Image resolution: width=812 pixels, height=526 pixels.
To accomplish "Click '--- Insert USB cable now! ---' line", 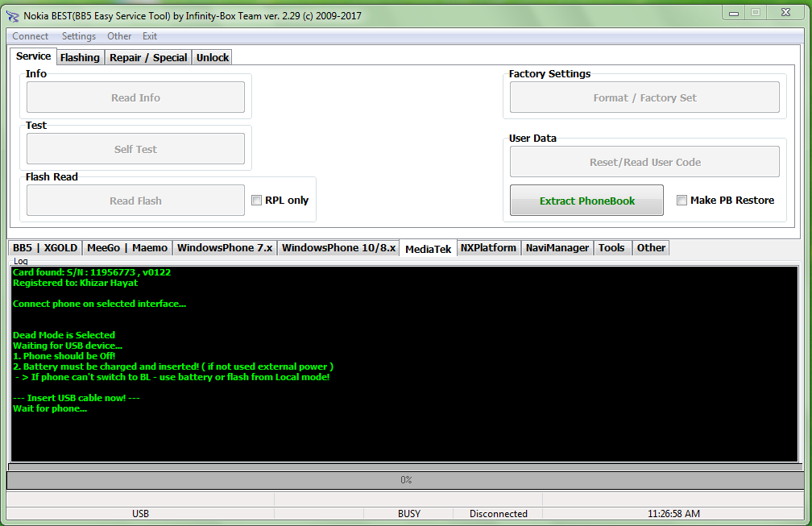I will [x=76, y=398].
